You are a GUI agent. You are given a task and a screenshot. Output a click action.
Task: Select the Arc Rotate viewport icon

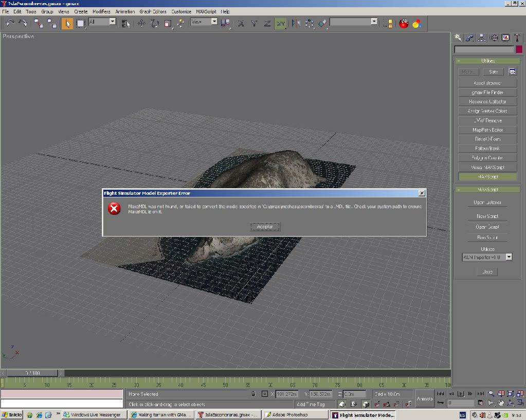tap(511, 403)
